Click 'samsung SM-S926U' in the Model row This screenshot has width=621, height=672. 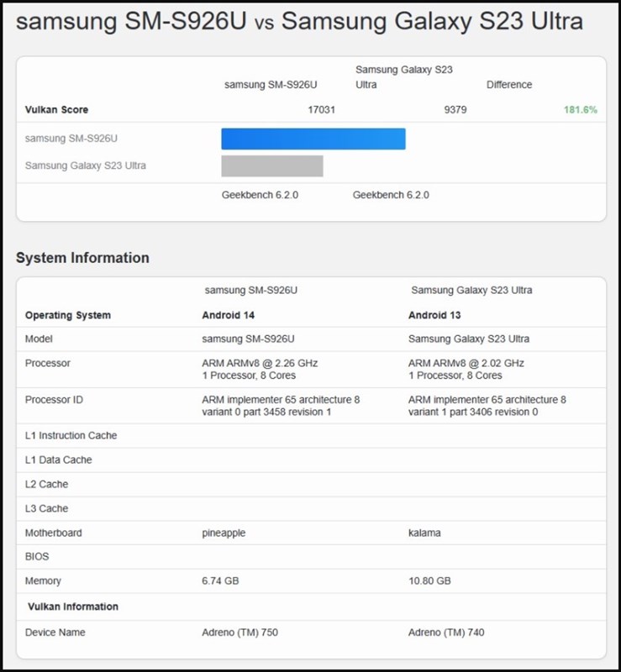248,339
